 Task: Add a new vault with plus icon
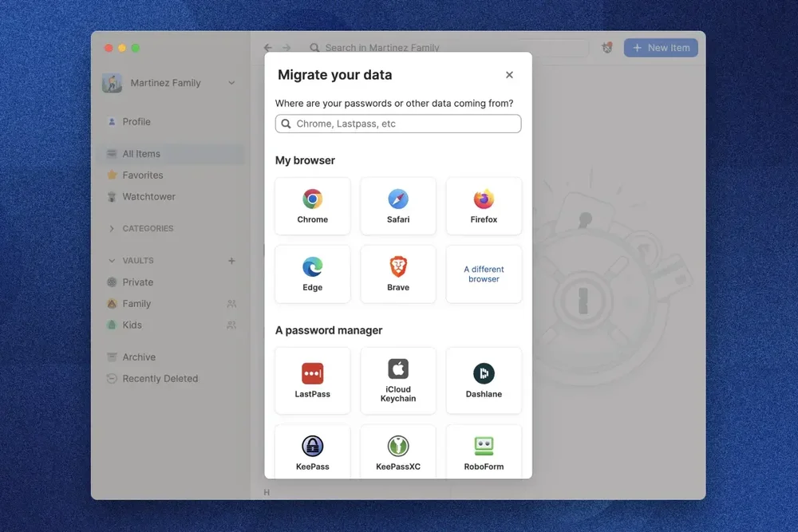231,260
